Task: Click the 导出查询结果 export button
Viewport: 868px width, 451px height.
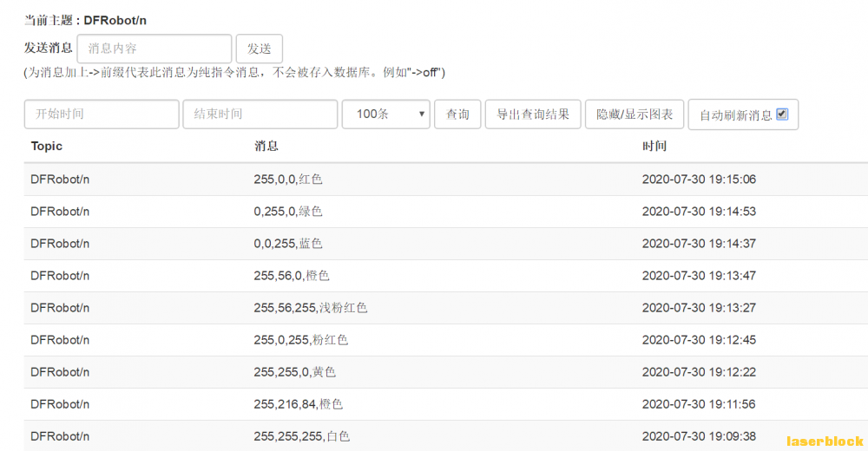Action: click(533, 114)
